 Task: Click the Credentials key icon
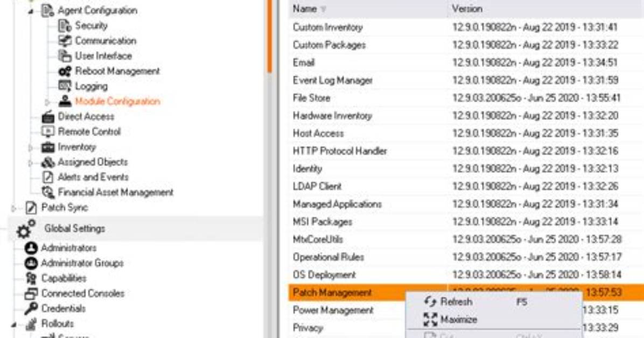click(31, 308)
